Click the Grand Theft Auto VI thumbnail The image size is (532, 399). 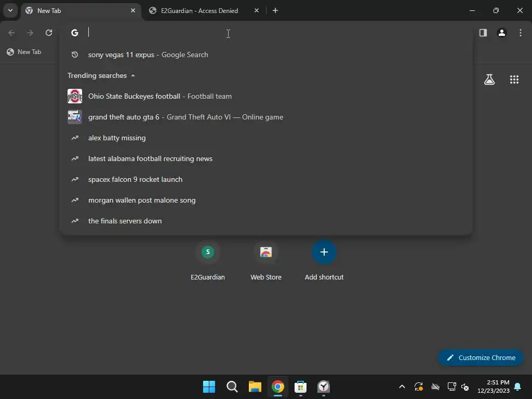click(x=75, y=117)
